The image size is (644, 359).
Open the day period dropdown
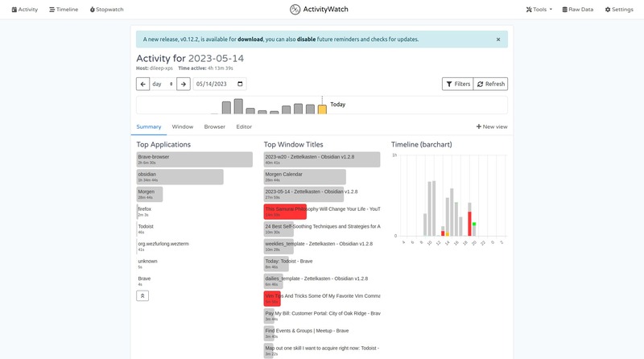163,84
